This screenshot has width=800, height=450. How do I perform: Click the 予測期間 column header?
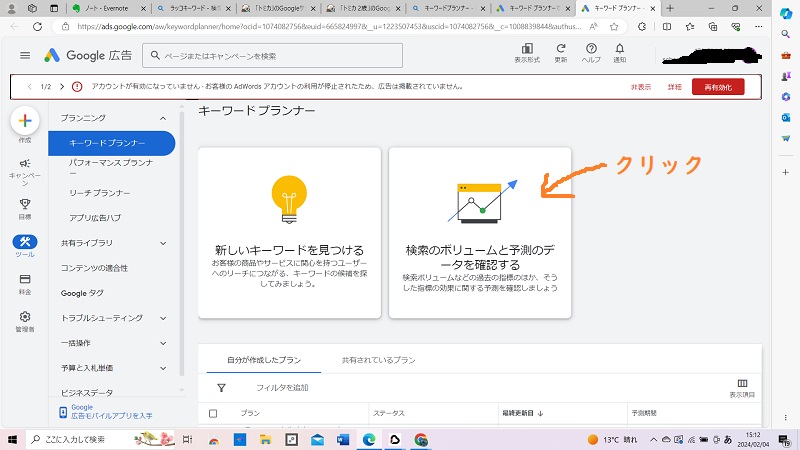(x=644, y=413)
